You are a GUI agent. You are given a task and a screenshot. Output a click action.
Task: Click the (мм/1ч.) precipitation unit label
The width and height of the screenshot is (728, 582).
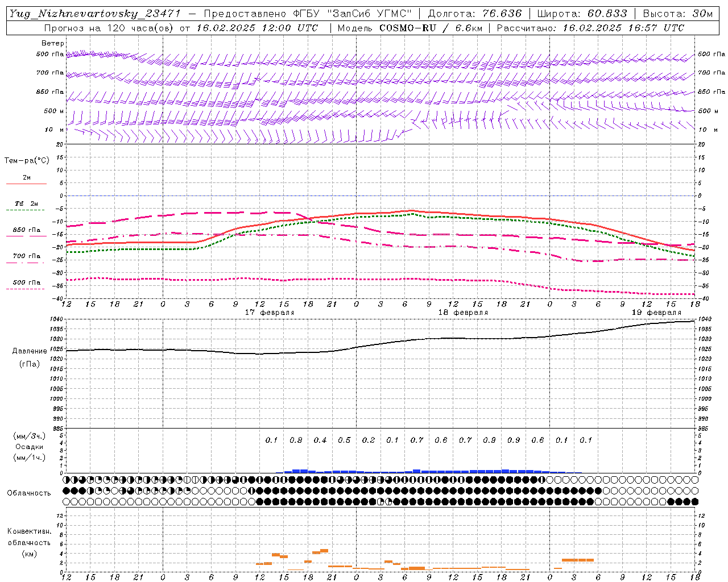pyautogui.click(x=30, y=458)
